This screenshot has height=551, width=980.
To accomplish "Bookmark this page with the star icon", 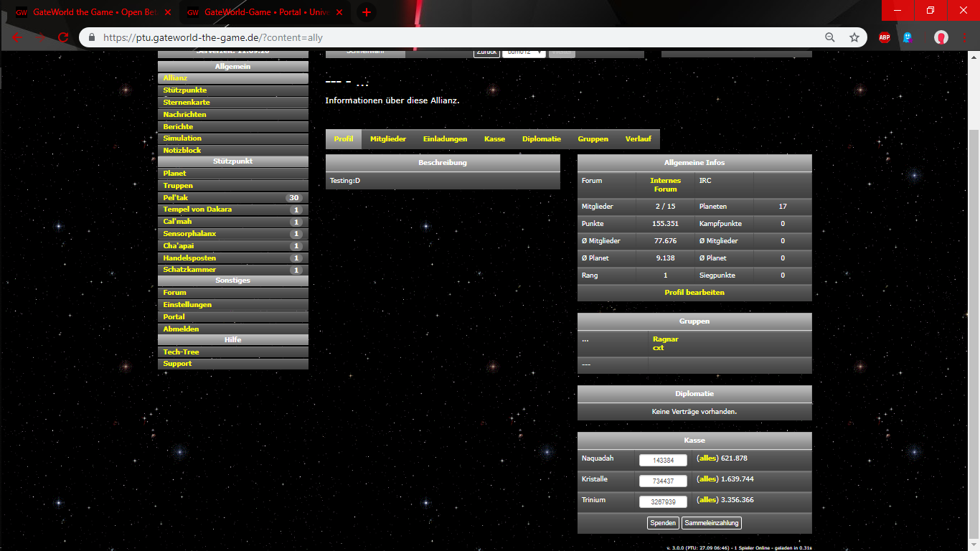I will tap(854, 37).
